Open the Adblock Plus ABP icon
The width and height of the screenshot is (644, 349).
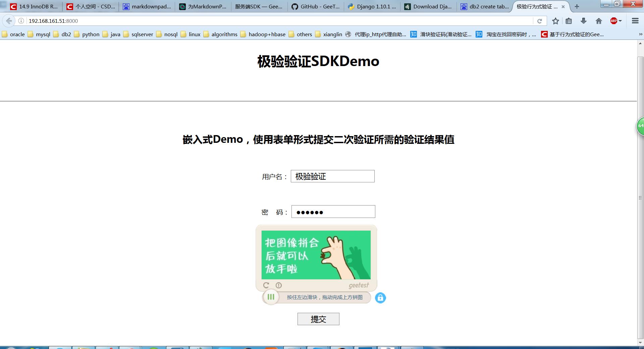pyautogui.click(x=614, y=21)
